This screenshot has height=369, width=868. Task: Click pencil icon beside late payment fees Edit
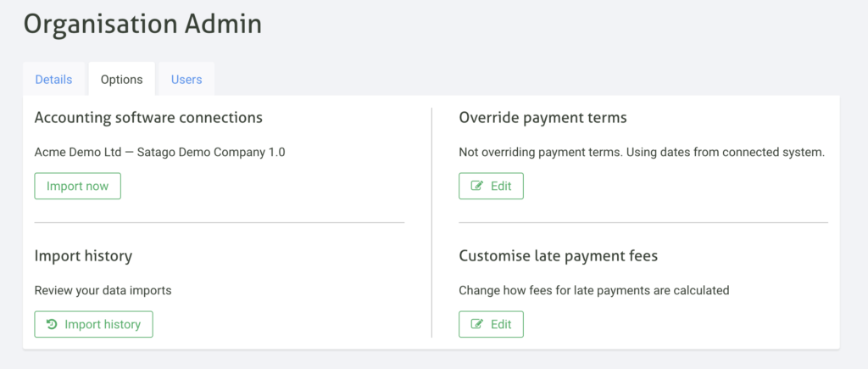(476, 324)
